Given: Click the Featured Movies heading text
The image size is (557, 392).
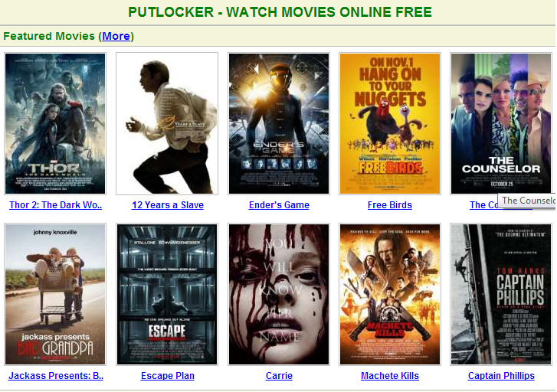Looking at the screenshot, I should [x=49, y=36].
